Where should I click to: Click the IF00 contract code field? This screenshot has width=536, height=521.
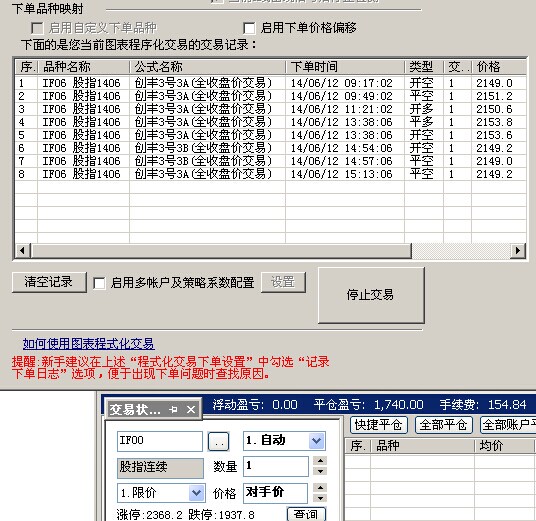[x=160, y=441]
